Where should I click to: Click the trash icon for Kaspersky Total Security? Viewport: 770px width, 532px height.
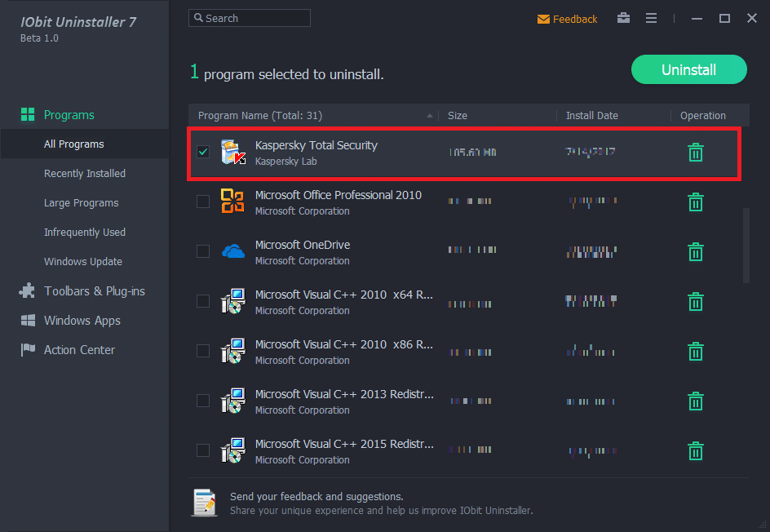click(x=695, y=153)
